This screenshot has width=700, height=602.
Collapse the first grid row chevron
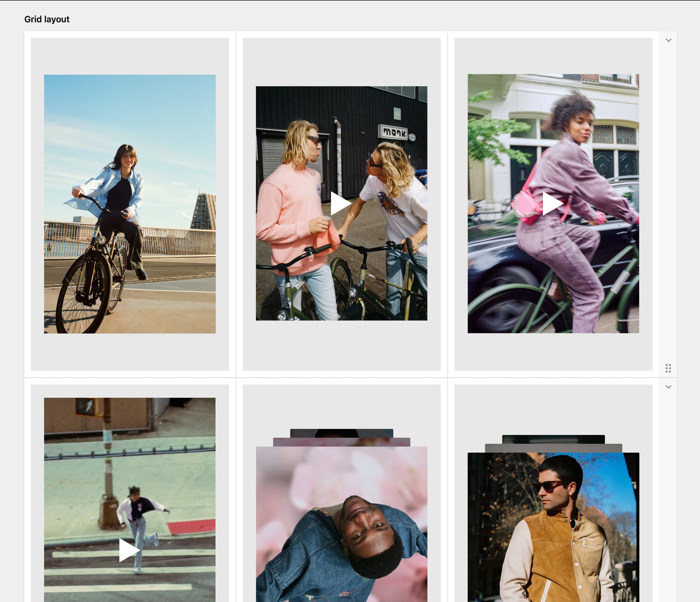pyautogui.click(x=668, y=40)
